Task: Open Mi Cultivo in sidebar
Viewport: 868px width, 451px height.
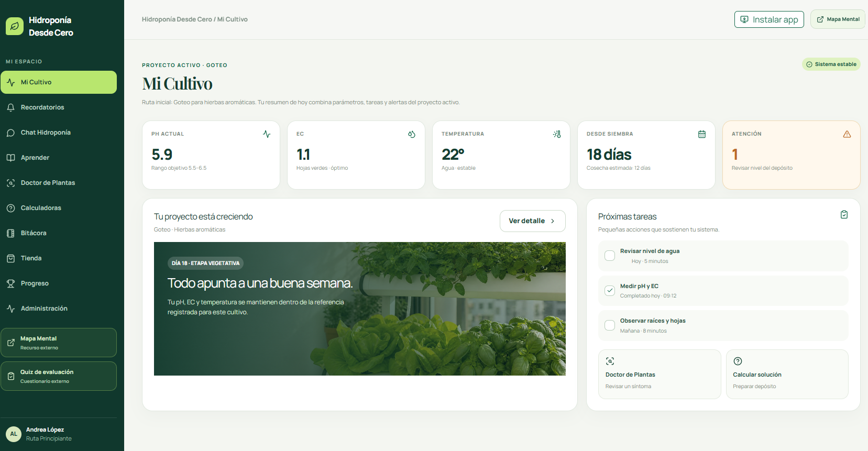Action: coord(59,82)
